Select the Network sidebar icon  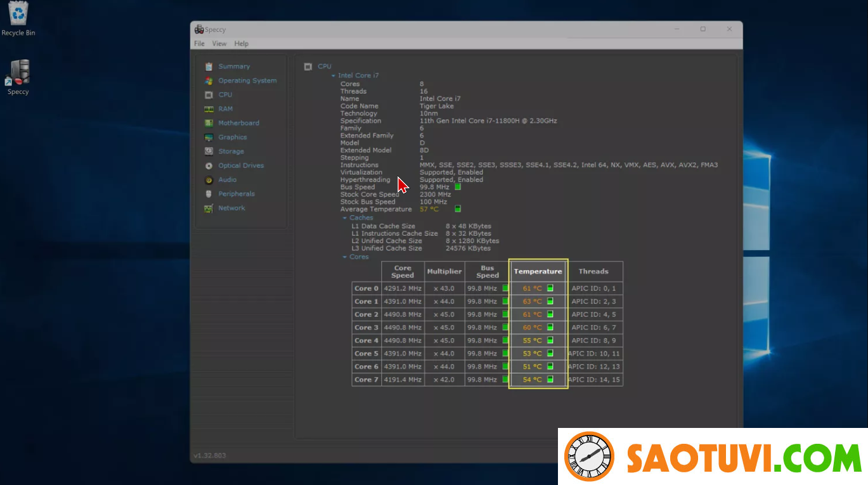coord(209,208)
